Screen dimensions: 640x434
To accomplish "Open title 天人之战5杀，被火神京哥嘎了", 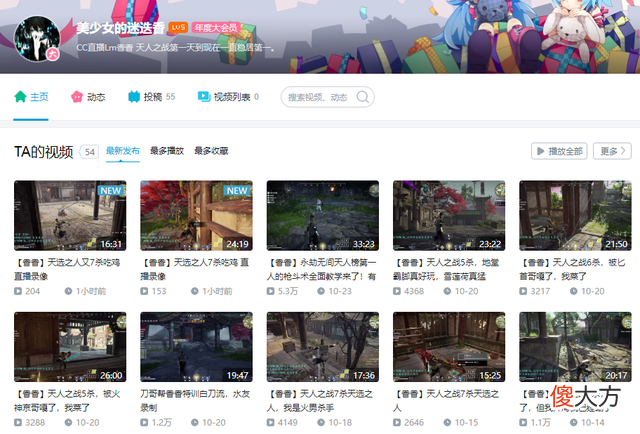I will [67, 401].
